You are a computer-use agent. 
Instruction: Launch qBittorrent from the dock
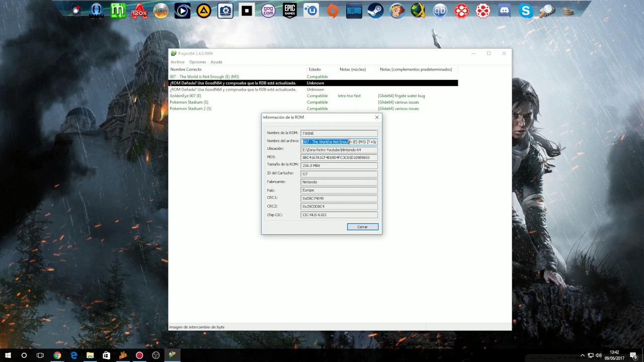tap(440, 11)
